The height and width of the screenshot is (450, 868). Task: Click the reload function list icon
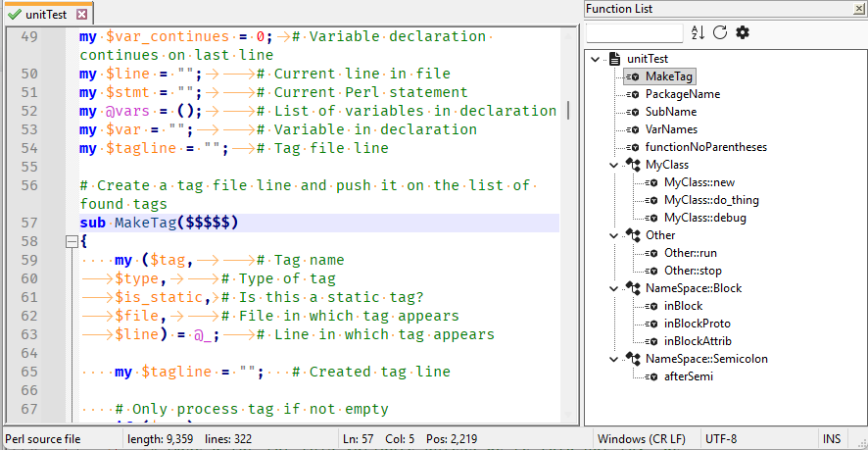coord(720,33)
